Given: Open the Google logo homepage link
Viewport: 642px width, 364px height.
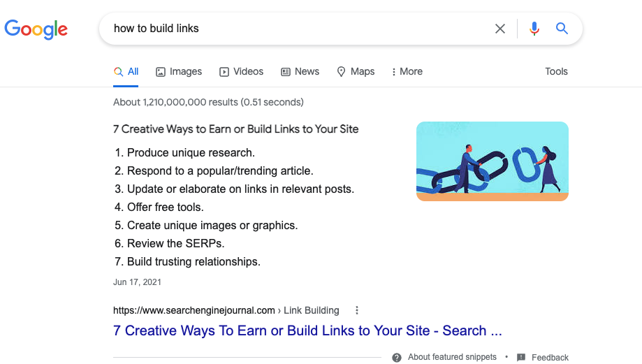Looking at the screenshot, I should tap(36, 29).
